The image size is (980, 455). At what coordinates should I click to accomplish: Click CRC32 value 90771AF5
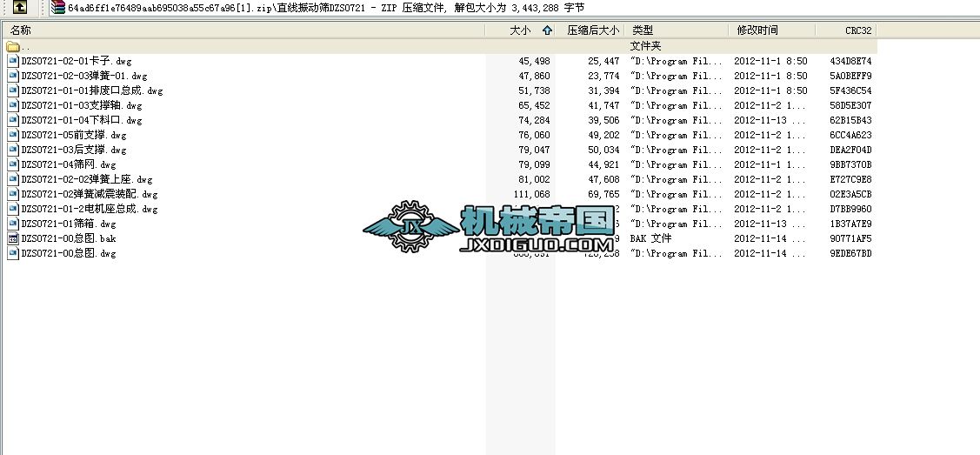click(850, 238)
